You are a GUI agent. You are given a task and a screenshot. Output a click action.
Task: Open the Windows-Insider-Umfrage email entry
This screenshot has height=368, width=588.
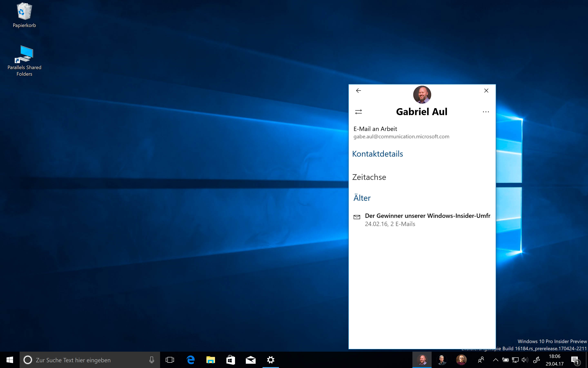[422, 220]
